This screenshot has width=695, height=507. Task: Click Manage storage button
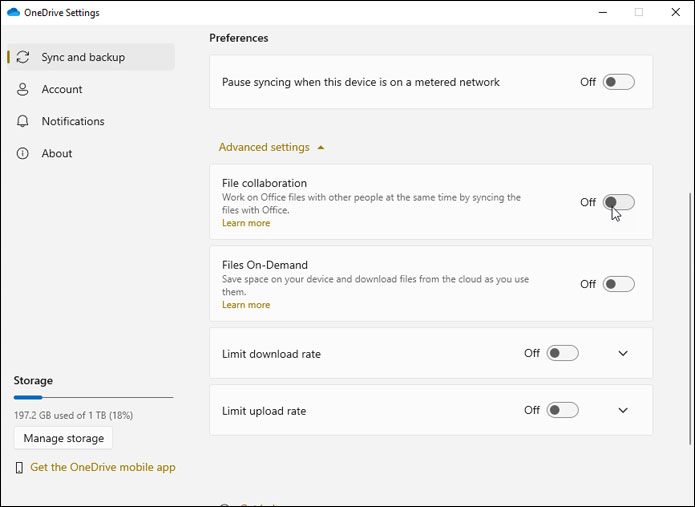coord(63,438)
